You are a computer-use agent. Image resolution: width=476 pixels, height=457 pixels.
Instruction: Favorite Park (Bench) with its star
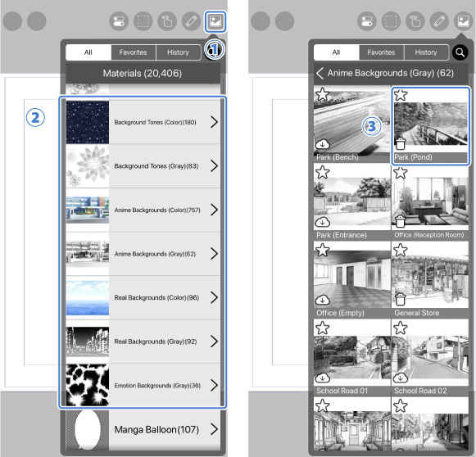pos(323,94)
